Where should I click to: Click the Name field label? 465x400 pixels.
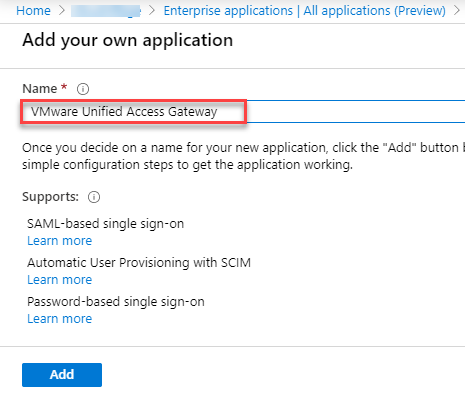40,89
